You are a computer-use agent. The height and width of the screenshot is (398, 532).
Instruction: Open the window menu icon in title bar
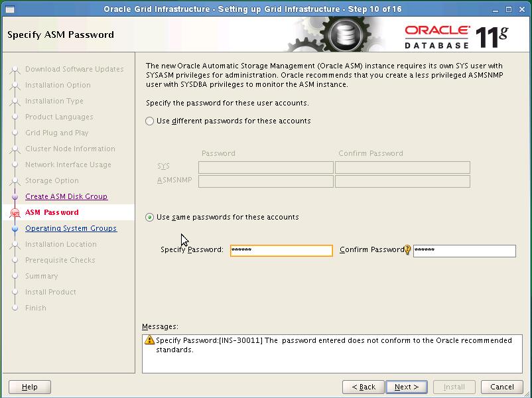(x=10, y=9)
